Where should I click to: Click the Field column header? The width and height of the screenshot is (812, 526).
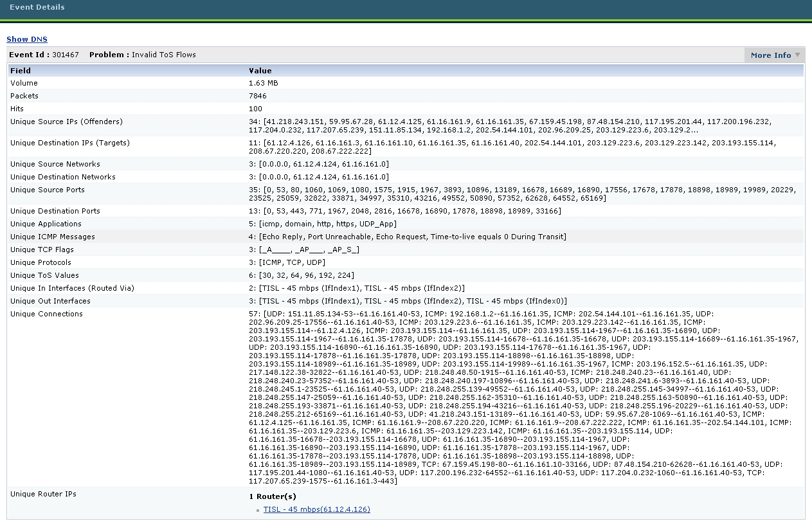coord(21,71)
